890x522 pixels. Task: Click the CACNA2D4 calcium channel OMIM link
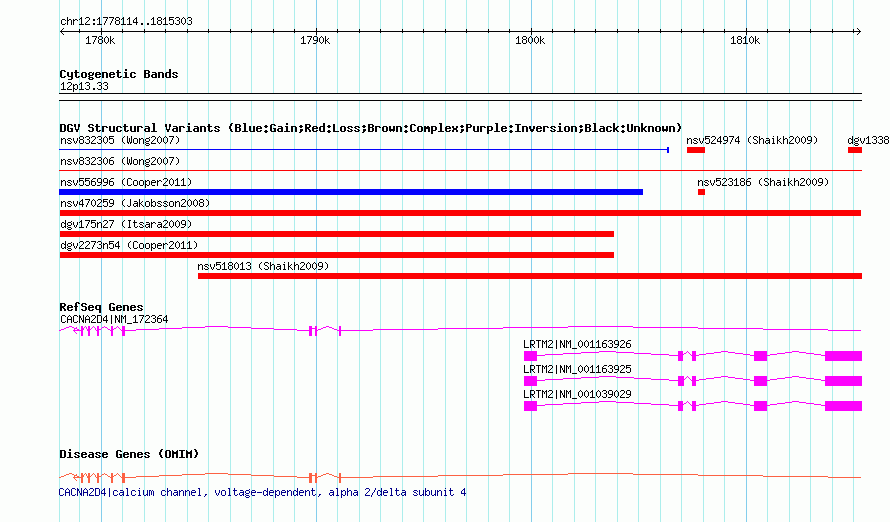coord(263,492)
